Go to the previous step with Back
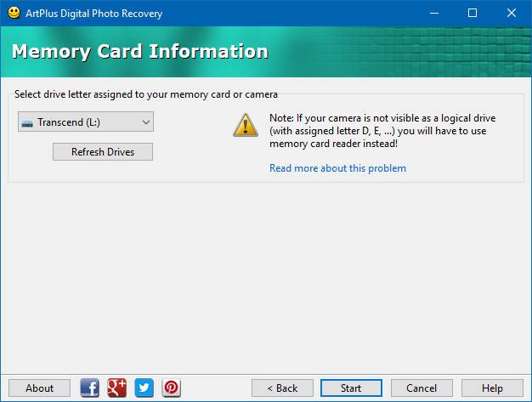Viewport: 532px width, 402px height. pos(282,388)
